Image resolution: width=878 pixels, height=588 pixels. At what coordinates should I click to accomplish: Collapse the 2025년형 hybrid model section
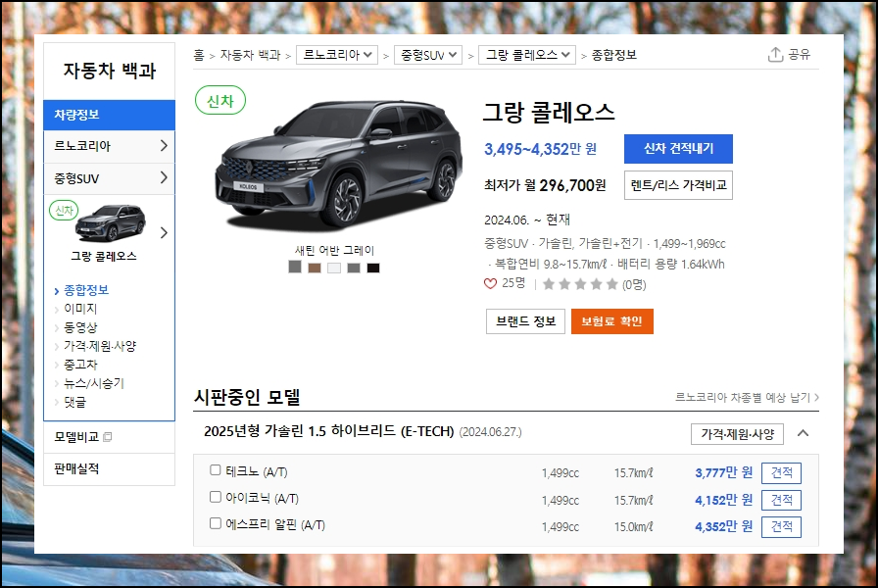tap(803, 433)
